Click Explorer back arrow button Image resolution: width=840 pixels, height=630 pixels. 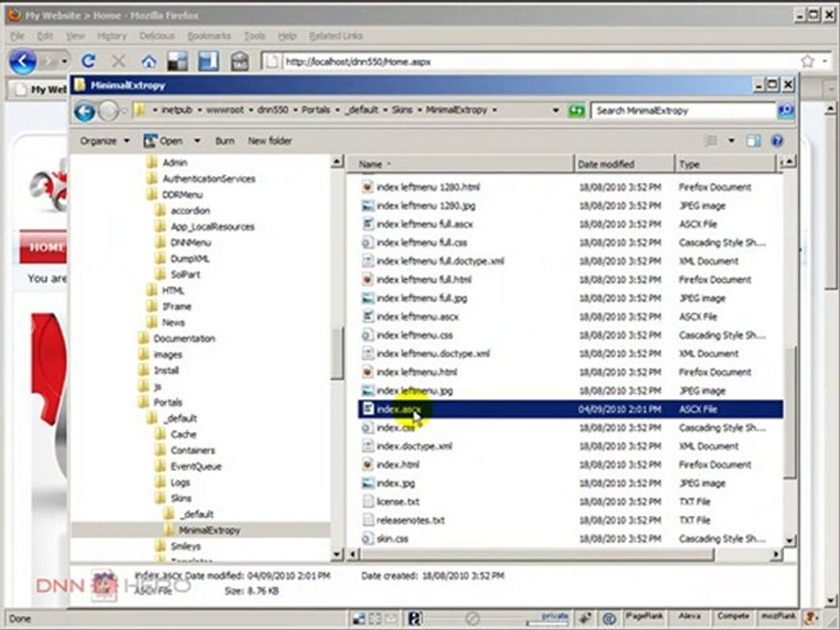[85, 111]
